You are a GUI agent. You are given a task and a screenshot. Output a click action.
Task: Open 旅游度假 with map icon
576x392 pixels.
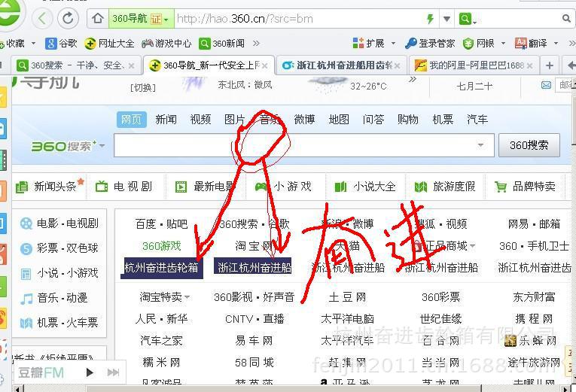pos(445,187)
